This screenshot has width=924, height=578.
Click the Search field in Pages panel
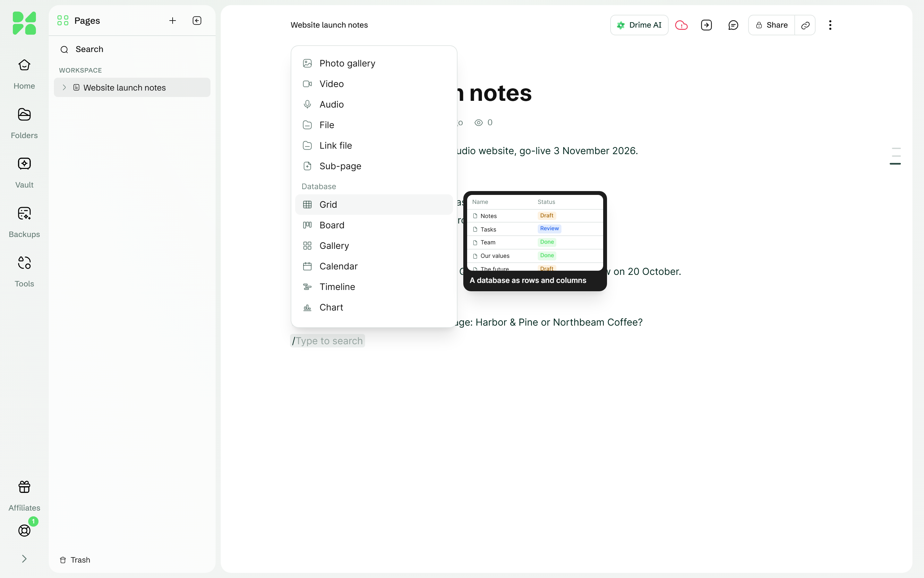tap(132, 49)
